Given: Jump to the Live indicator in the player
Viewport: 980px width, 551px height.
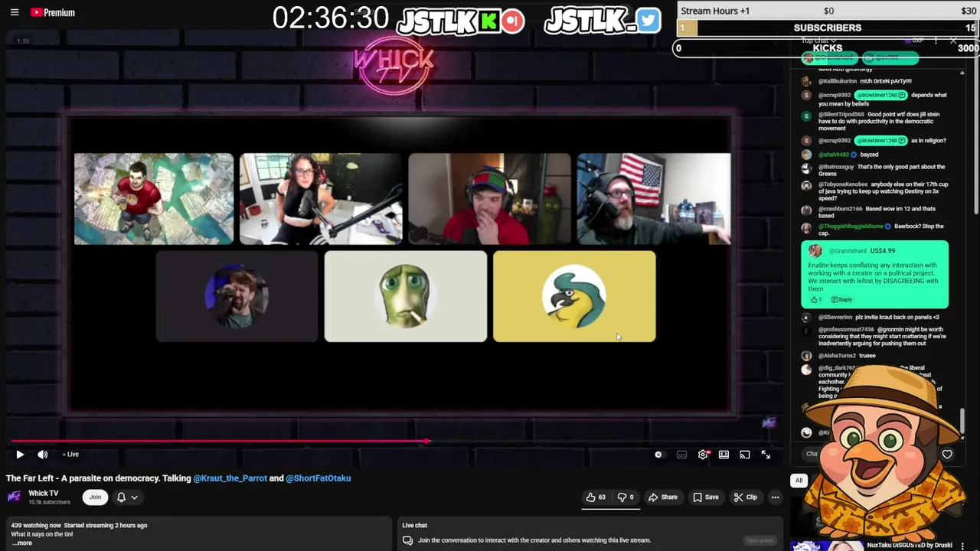Looking at the screenshot, I should click(71, 455).
